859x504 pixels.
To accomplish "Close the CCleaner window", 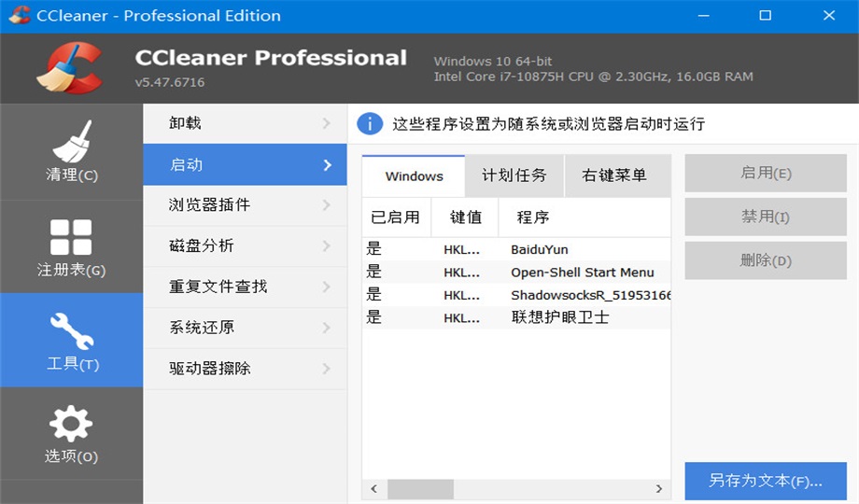I will tap(829, 15).
